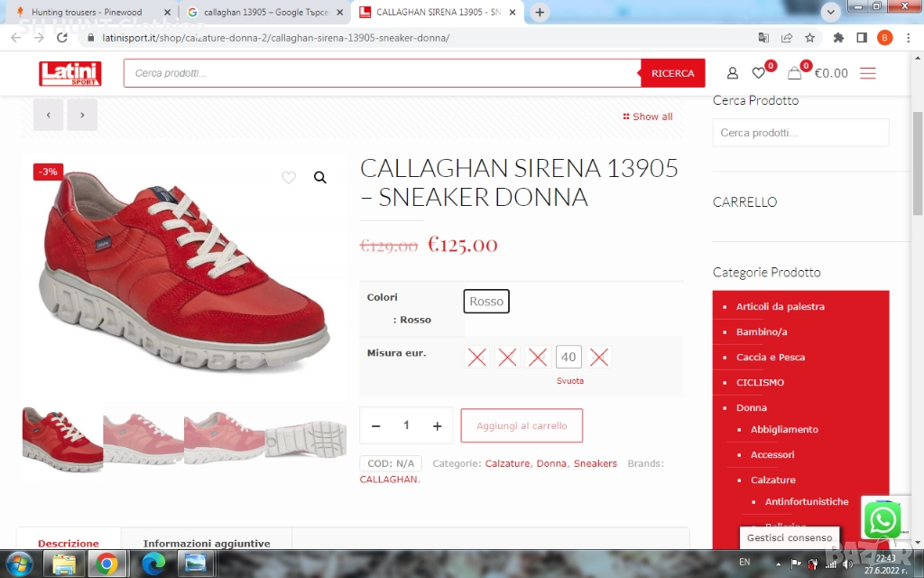
Task: Select size 40
Action: (x=568, y=357)
